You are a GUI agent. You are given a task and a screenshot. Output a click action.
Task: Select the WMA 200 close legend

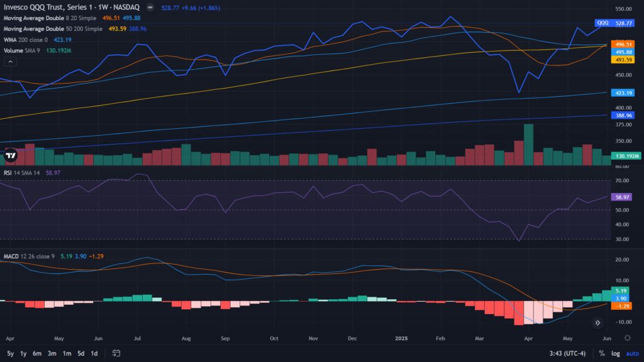(x=25, y=40)
